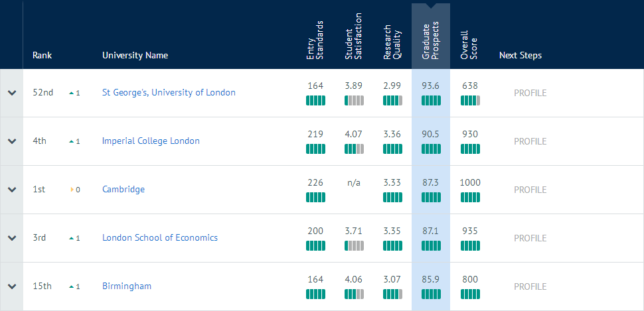644x311 pixels.
Task: Expand the London School of Economics row
Action: coord(11,238)
